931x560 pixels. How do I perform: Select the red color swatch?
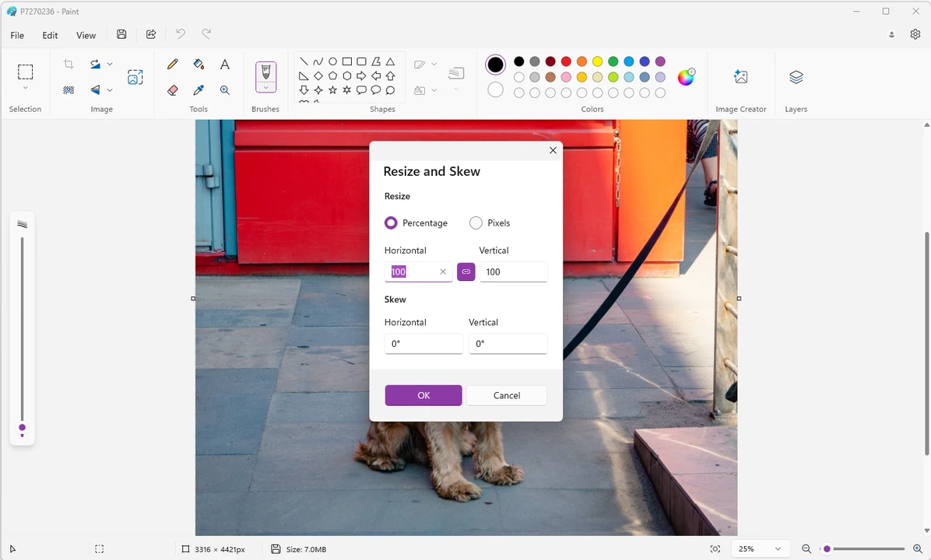click(566, 61)
